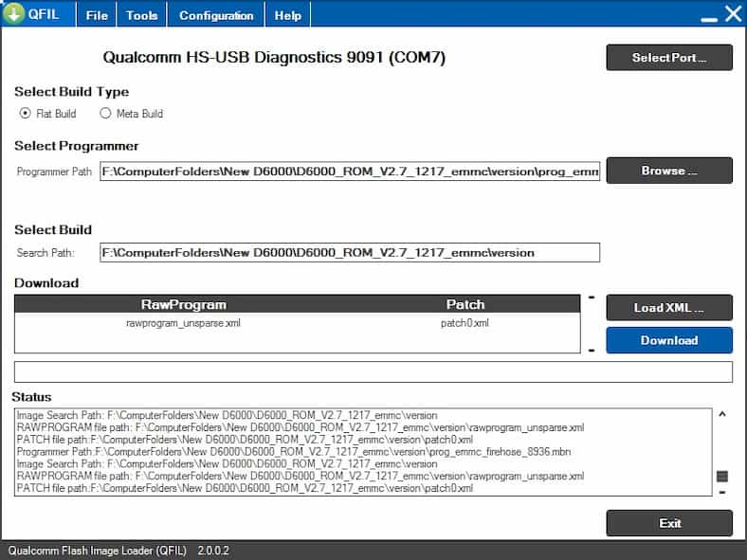Screen dimensions: 747x560
Task: Click the Load XML button
Action: pyautogui.click(x=669, y=308)
